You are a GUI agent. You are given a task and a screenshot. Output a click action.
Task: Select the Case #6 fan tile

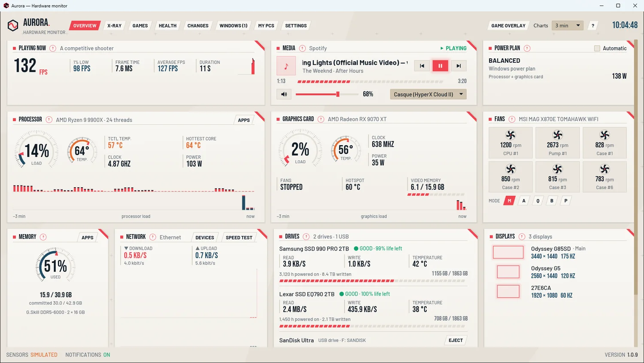[605, 177]
